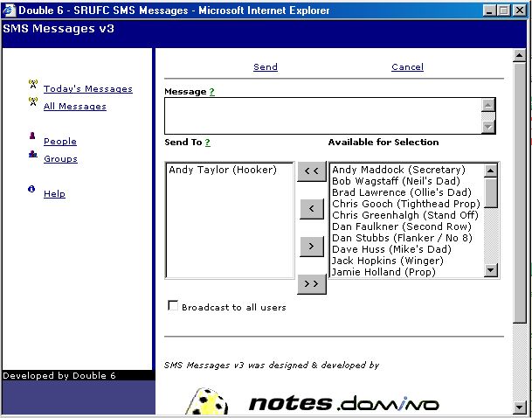Open Today's Messages link
This screenshot has height=418, width=532.
pyautogui.click(x=88, y=89)
